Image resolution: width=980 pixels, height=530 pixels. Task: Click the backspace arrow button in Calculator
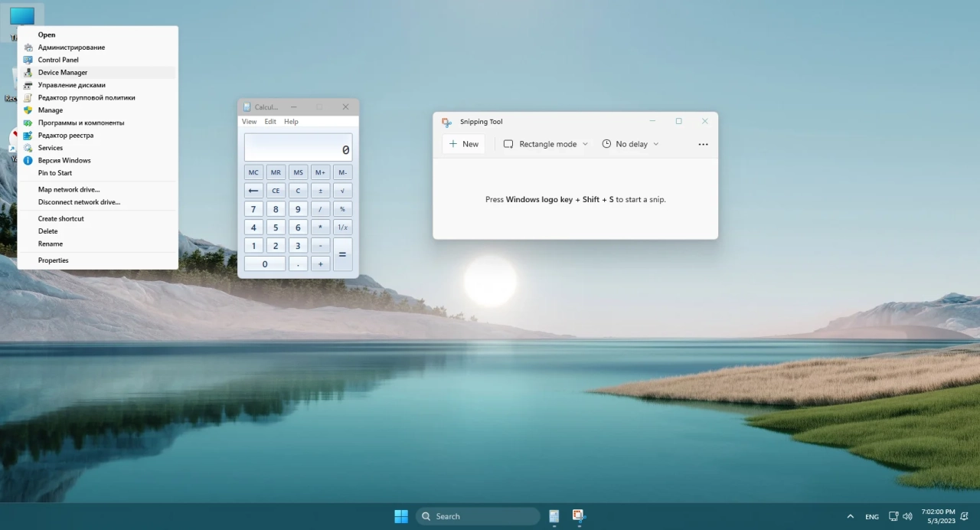[253, 191]
